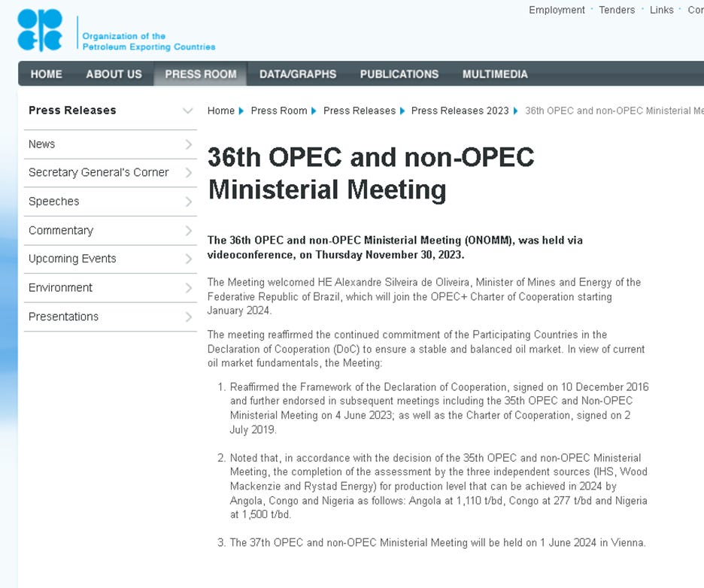Open the MULTIMEDIA menu

point(495,74)
